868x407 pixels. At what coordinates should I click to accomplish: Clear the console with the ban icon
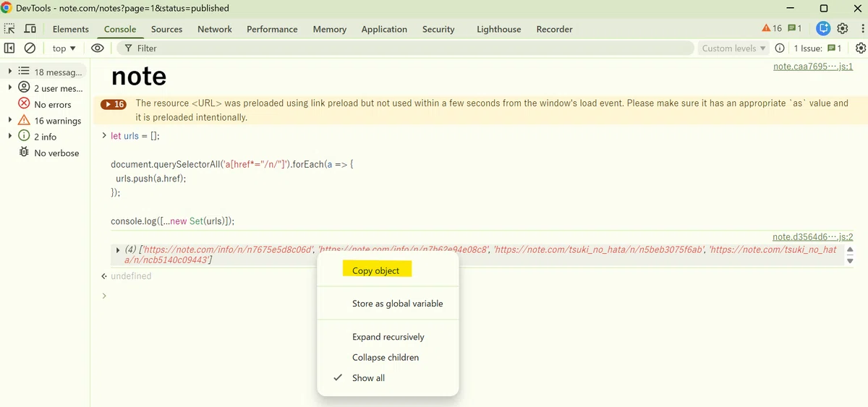pyautogui.click(x=30, y=48)
